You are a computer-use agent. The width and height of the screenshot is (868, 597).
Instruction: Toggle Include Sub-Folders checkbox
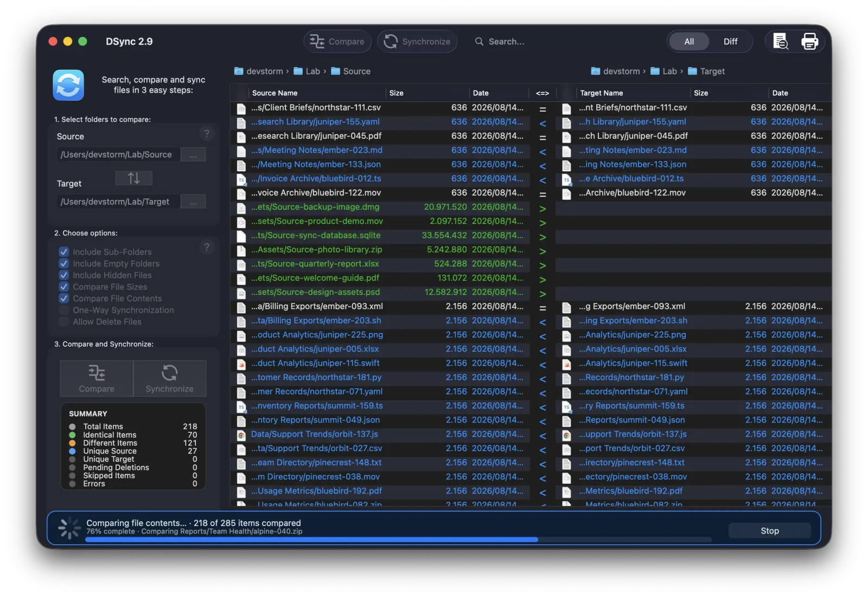(64, 252)
